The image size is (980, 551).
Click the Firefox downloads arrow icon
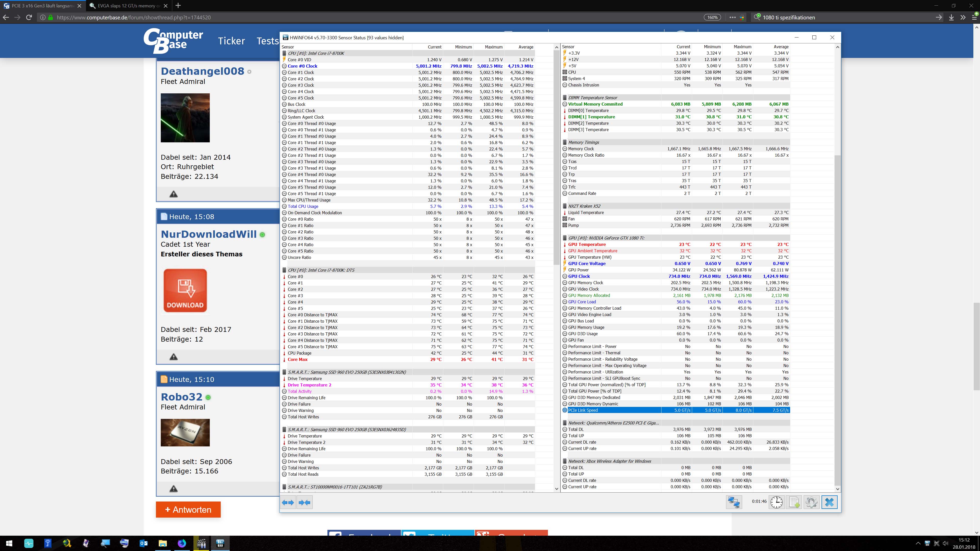point(951,18)
